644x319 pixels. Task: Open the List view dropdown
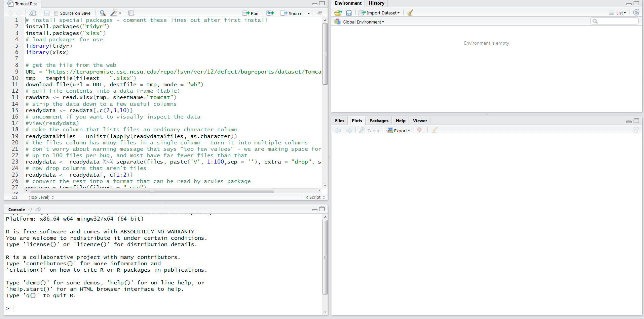pyautogui.click(x=618, y=13)
